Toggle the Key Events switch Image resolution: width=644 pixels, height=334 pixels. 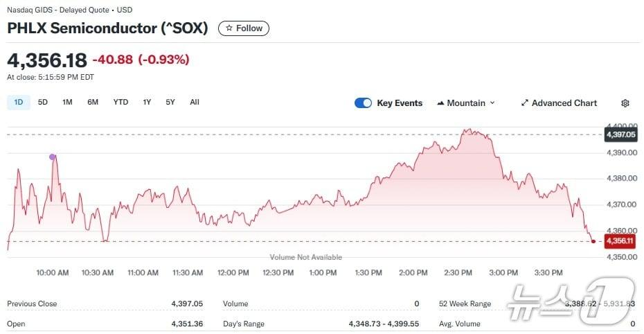tap(363, 103)
